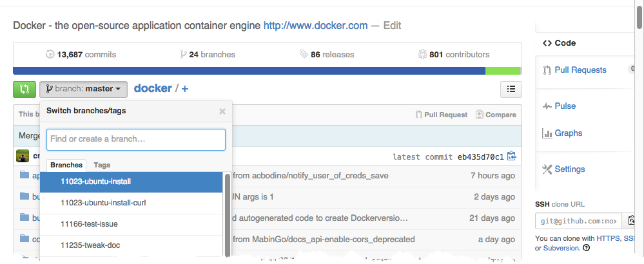644x264 pixels.
Task: Open Settings in the sidebar
Action: tap(570, 169)
